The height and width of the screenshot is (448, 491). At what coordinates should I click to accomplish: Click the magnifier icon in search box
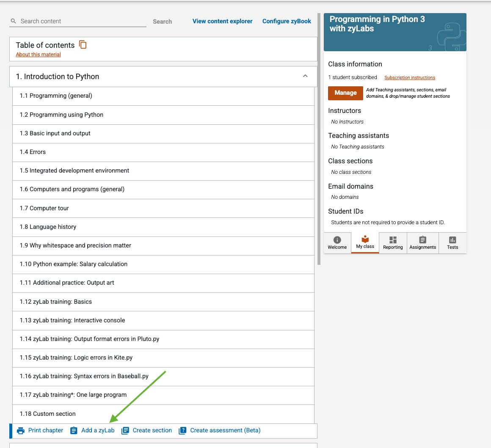[13, 21]
